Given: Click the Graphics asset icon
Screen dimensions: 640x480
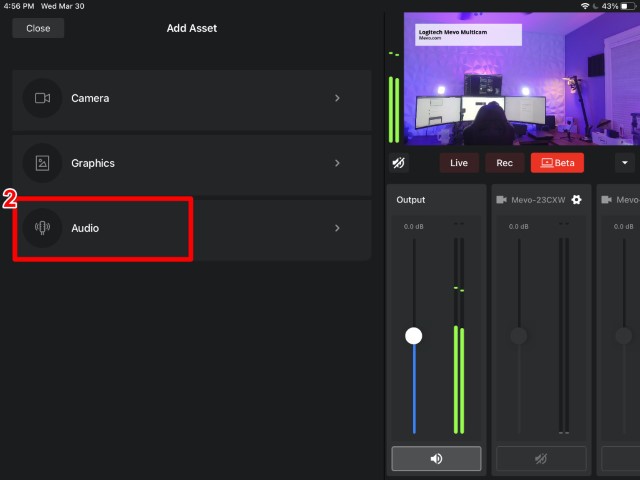Looking at the screenshot, I should coord(42,163).
